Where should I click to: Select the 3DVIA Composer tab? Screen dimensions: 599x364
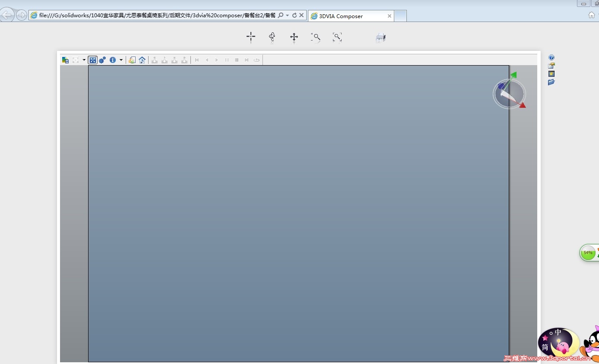click(350, 16)
